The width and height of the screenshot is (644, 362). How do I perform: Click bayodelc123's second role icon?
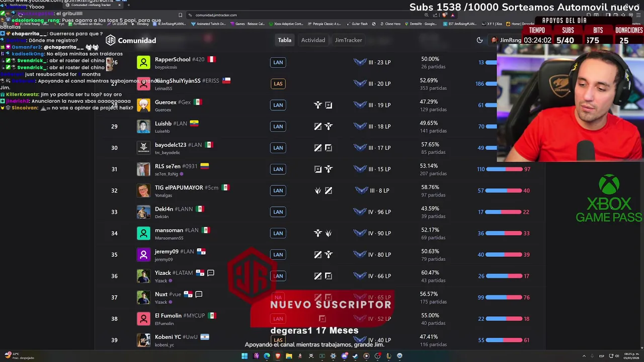pyautogui.click(x=329, y=148)
